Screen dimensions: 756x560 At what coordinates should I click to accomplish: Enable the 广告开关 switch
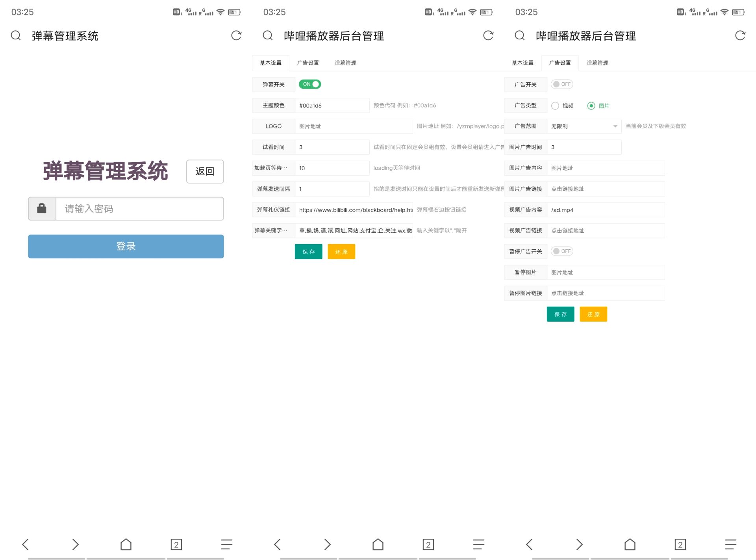click(x=562, y=84)
